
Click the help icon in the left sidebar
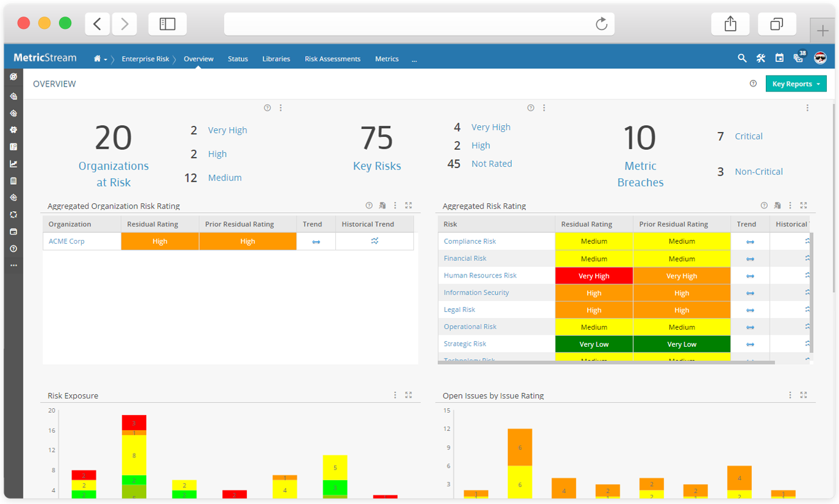pos(13,249)
